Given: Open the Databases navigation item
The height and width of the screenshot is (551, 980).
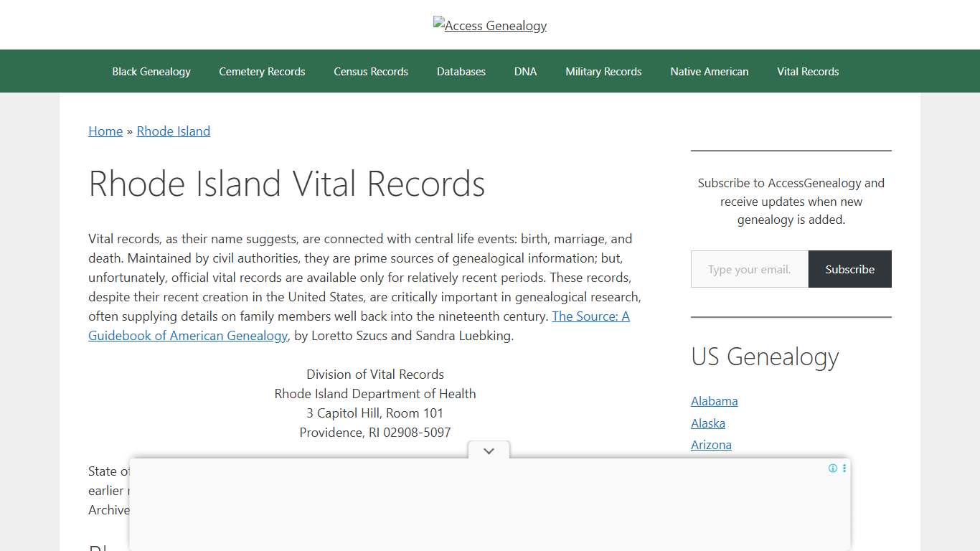Looking at the screenshot, I should point(461,71).
